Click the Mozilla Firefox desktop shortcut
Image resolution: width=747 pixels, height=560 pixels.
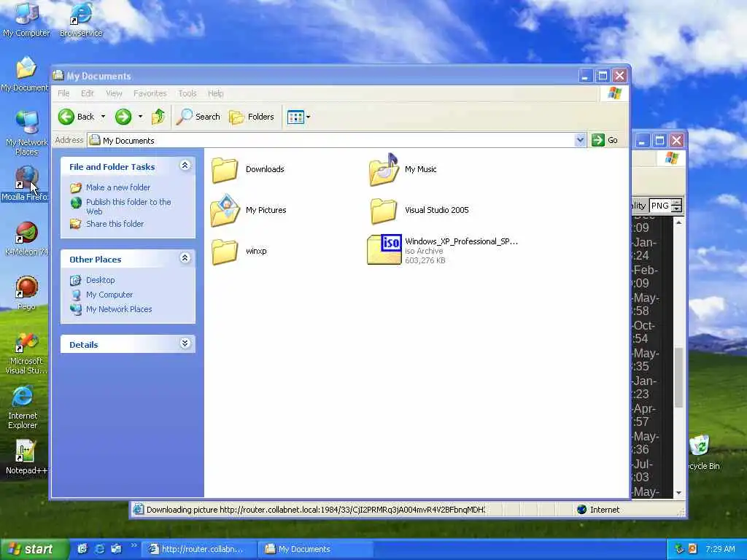pyautogui.click(x=25, y=183)
